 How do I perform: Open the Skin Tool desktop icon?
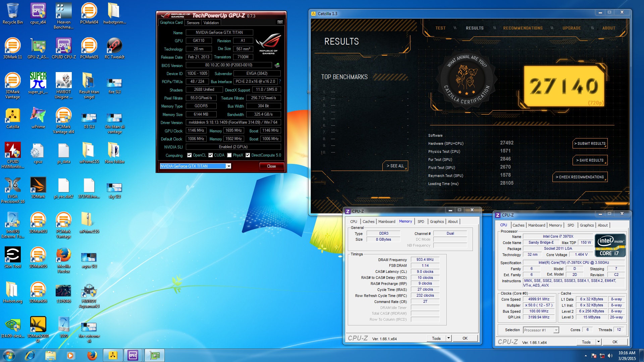pos(12,258)
